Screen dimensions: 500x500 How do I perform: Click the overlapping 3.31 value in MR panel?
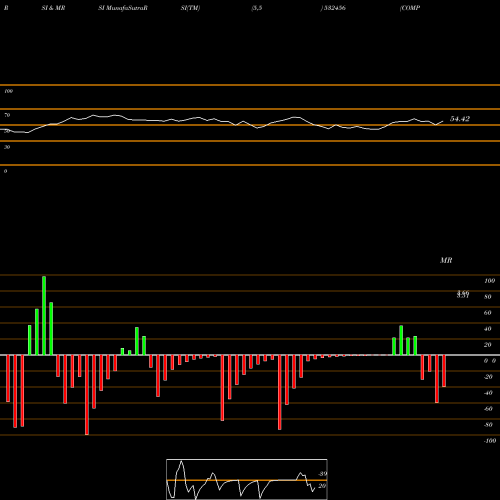pos(463,295)
